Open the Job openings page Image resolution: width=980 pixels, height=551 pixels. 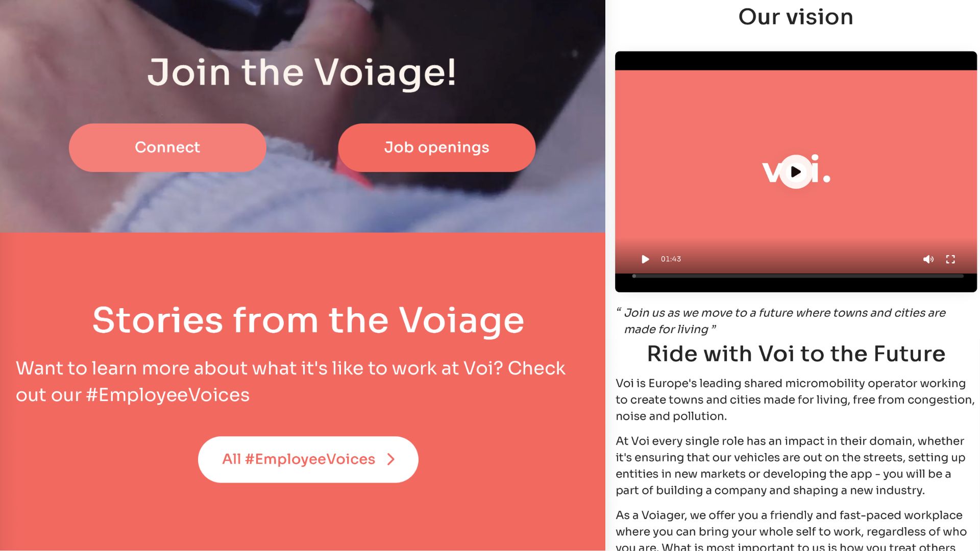coord(436,147)
